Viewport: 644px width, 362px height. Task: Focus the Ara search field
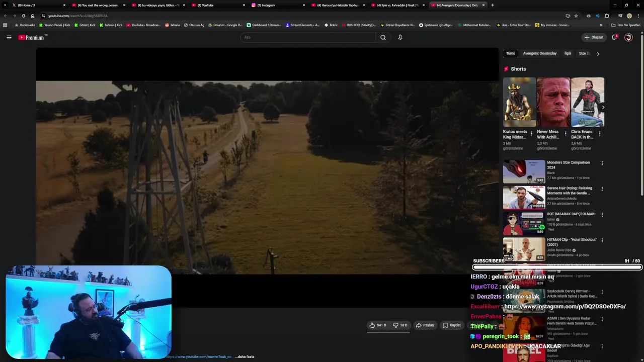point(308,37)
